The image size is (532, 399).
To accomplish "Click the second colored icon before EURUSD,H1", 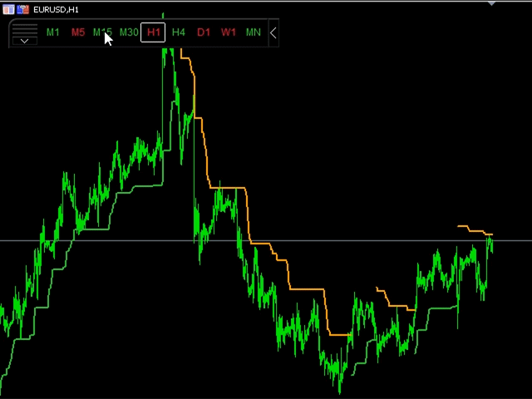I will pyautogui.click(x=22, y=9).
